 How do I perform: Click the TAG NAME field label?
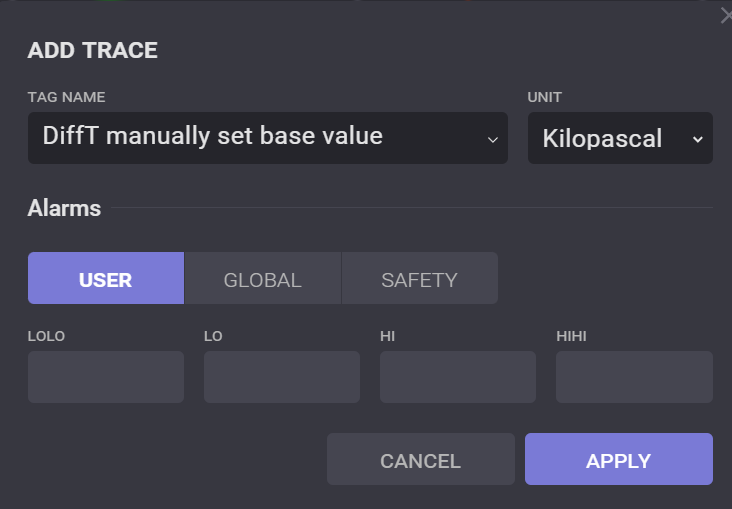[66, 97]
